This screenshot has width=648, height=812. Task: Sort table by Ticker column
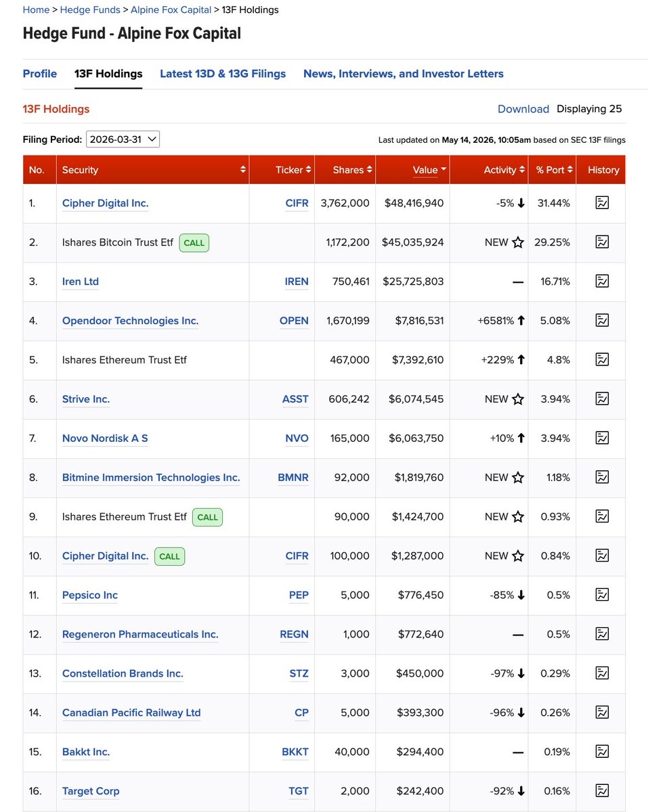[x=282, y=170]
